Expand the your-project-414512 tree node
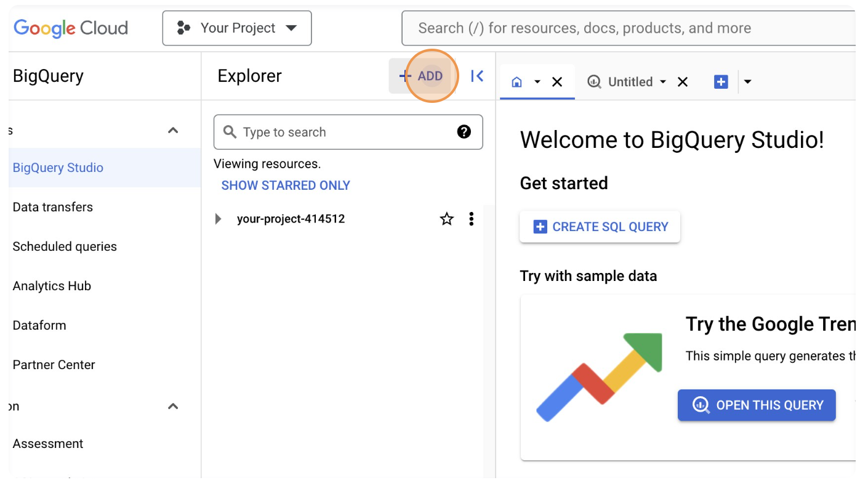Screen dimensions: 868x488 click(218, 219)
